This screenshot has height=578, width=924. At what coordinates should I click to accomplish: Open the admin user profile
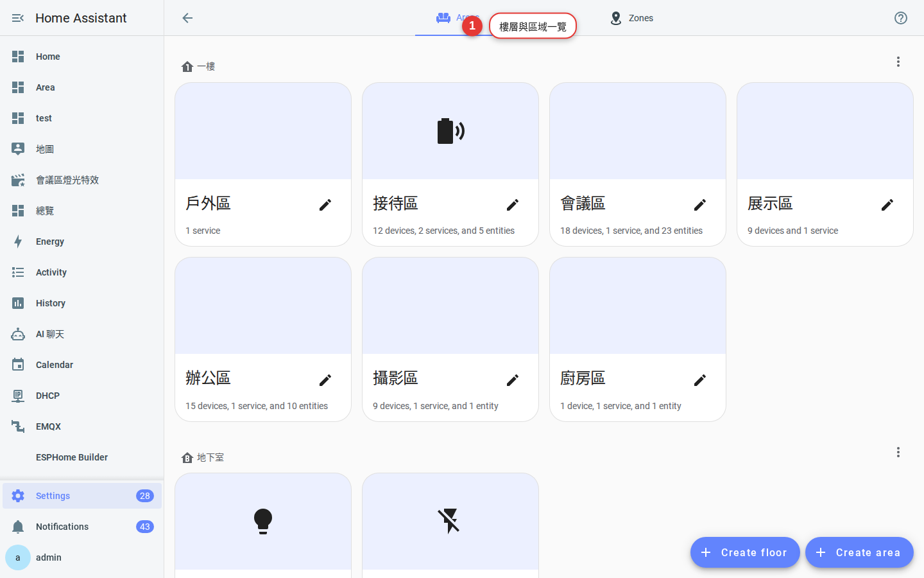(x=82, y=557)
